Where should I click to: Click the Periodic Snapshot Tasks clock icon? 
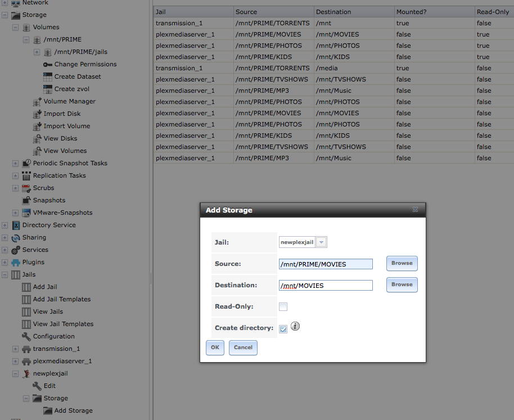[26, 163]
